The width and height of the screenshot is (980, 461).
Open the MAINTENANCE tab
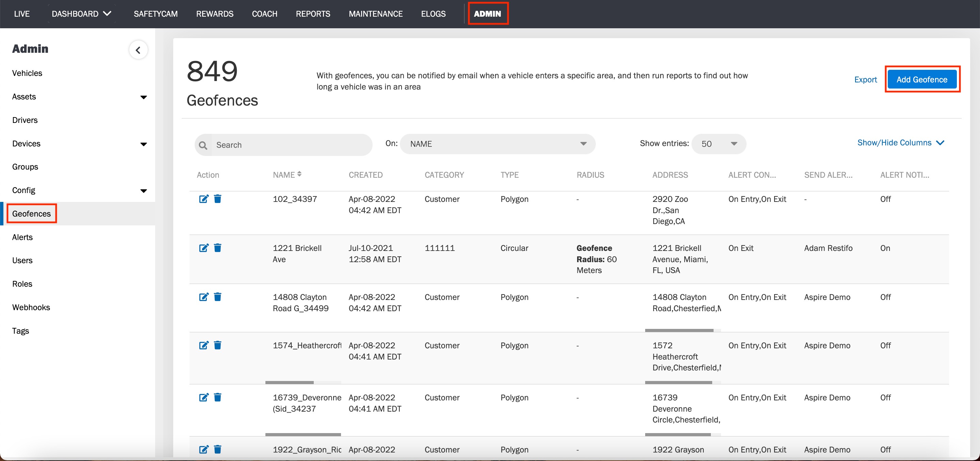pos(375,14)
